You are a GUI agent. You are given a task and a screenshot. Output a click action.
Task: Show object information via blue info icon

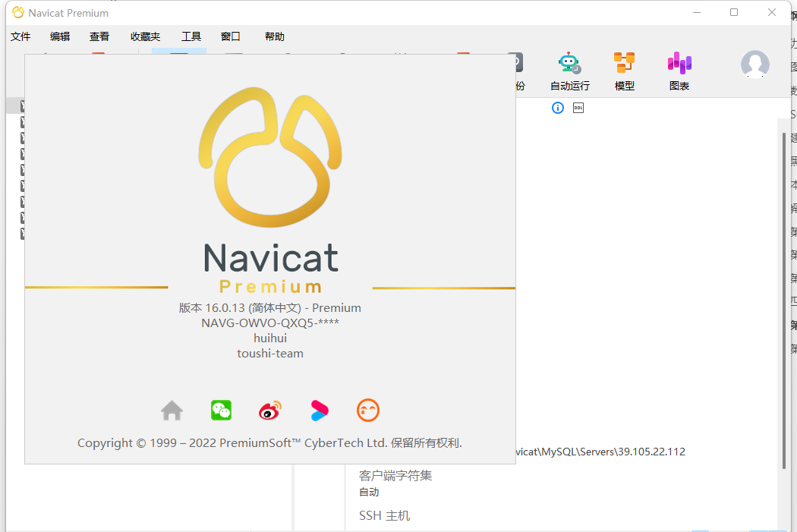558,108
